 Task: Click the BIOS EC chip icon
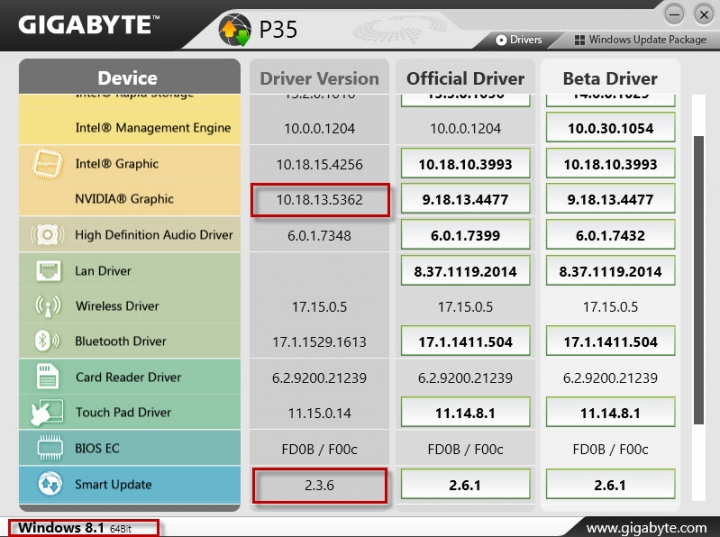pyautogui.click(x=50, y=447)
